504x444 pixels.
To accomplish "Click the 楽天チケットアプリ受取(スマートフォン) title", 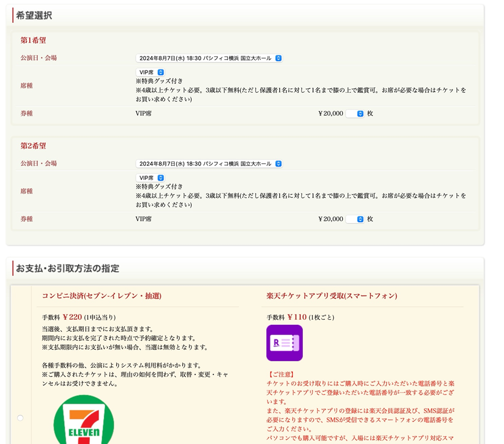I will [x=332, y=296].
